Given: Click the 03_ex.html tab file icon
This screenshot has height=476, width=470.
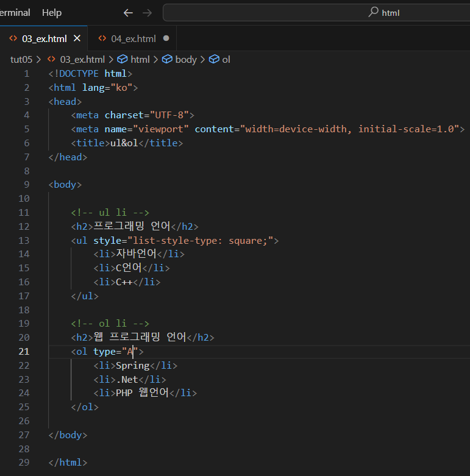Looking at the screenshot, I should tap(13, 38).
